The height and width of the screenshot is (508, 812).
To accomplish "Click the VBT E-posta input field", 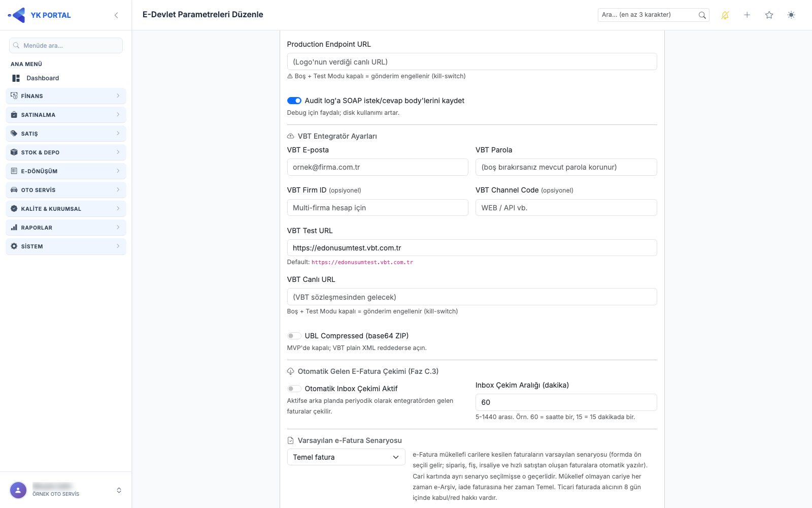I will (x=378, y=167).
